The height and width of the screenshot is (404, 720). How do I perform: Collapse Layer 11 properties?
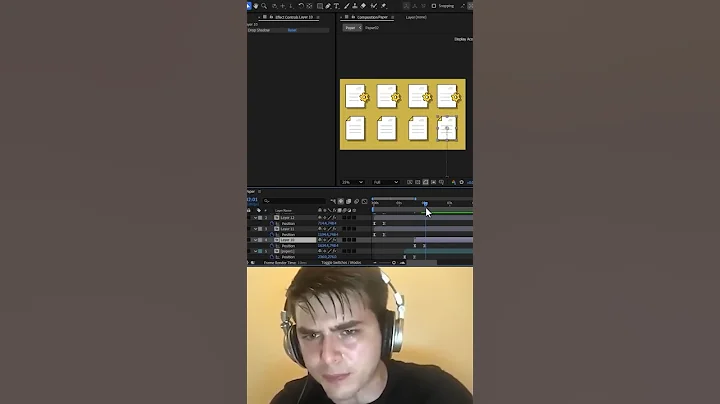pyautogui.click(x=255, y=229)
